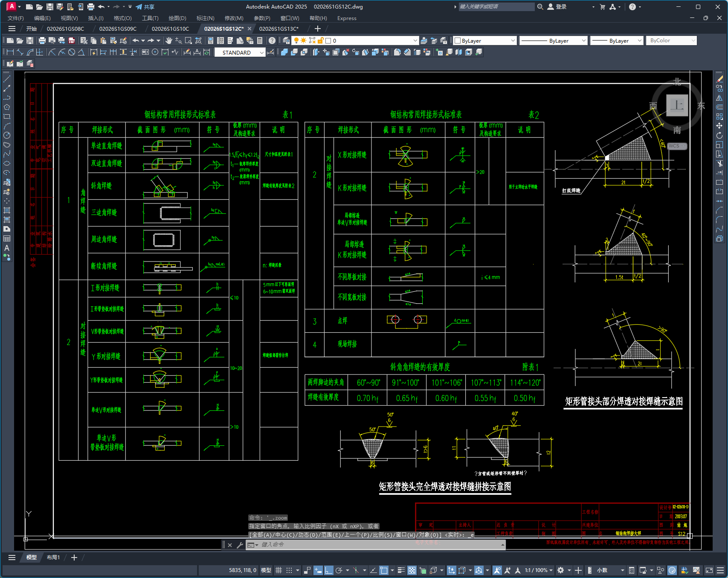728x578 pixels.
Task: Click the Plot printer icon
Action: (42, 41)
